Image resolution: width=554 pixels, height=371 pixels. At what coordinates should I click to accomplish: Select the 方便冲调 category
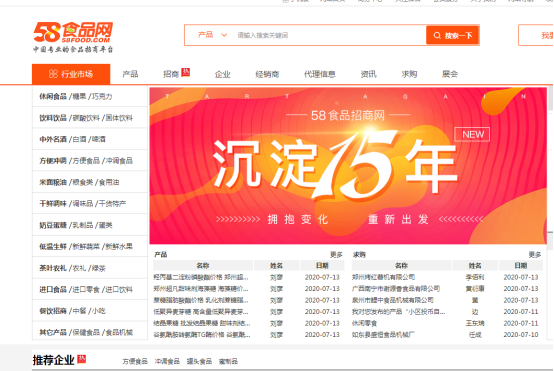(53, 161)
